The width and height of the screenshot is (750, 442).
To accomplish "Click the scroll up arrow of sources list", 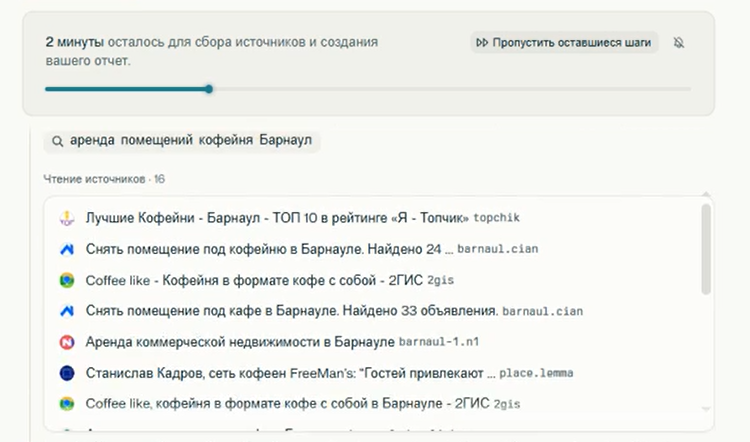I will coord(706,194).
